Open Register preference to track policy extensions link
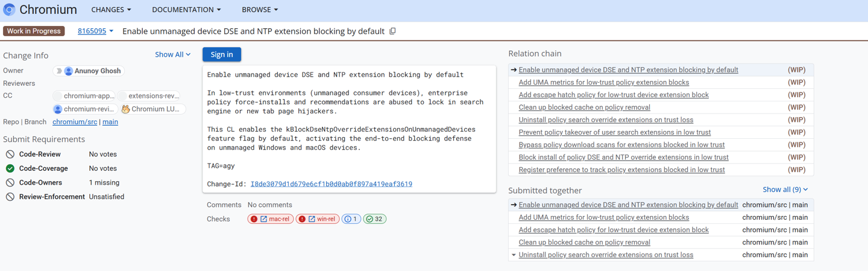This screenshot has width=868, height=271. [x=621, y=170]
